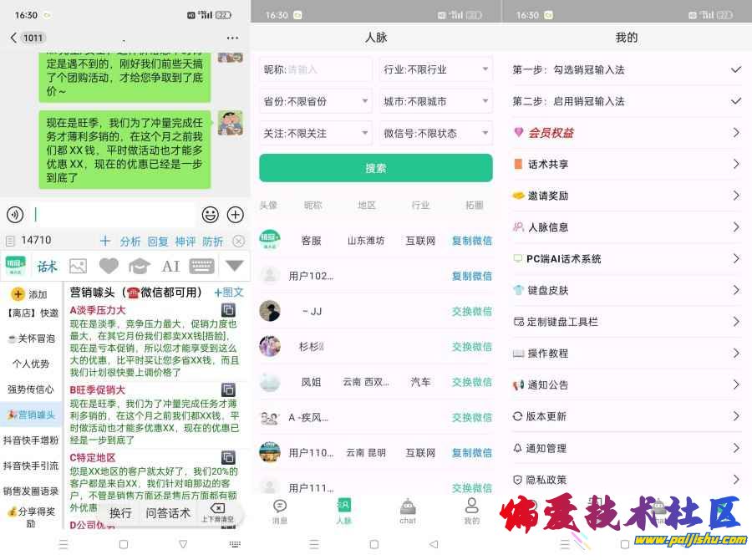Open the 行业 industry dropdown
This screenshot has width=752, height=560.
(435, 69)
